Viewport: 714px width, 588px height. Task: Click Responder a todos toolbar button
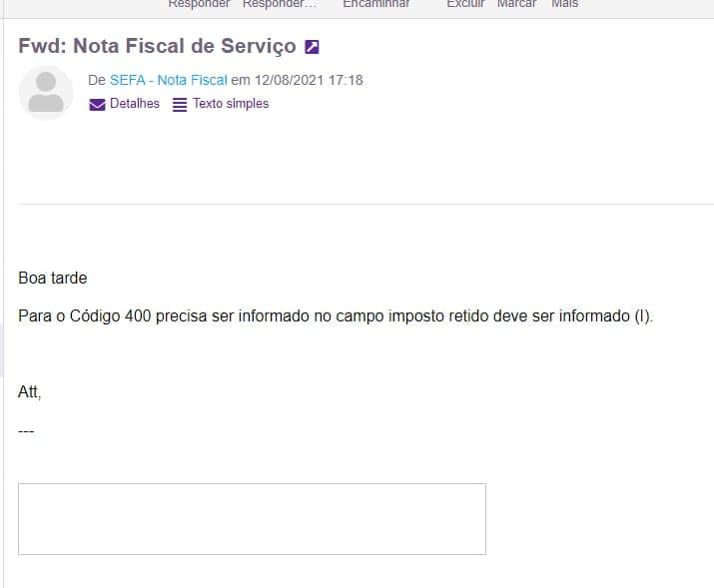point(280,4)
